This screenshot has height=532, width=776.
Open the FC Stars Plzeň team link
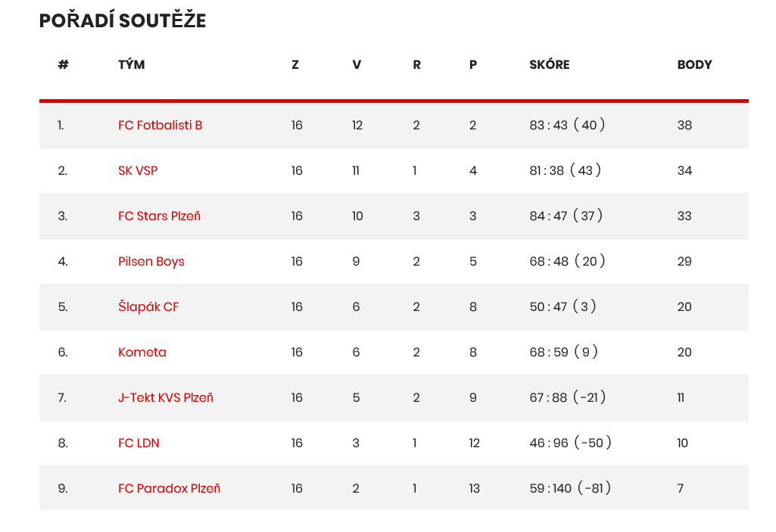click(x=159, y=216)
